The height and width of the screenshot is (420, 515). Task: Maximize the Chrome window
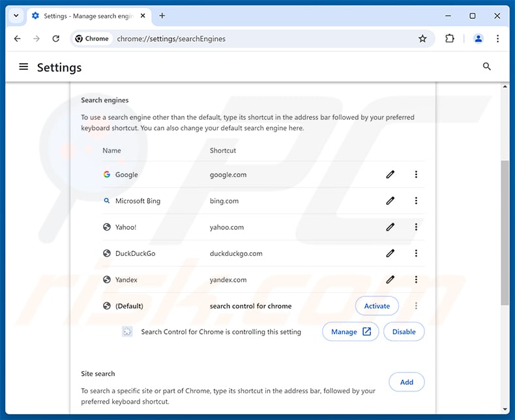point(473,16)
